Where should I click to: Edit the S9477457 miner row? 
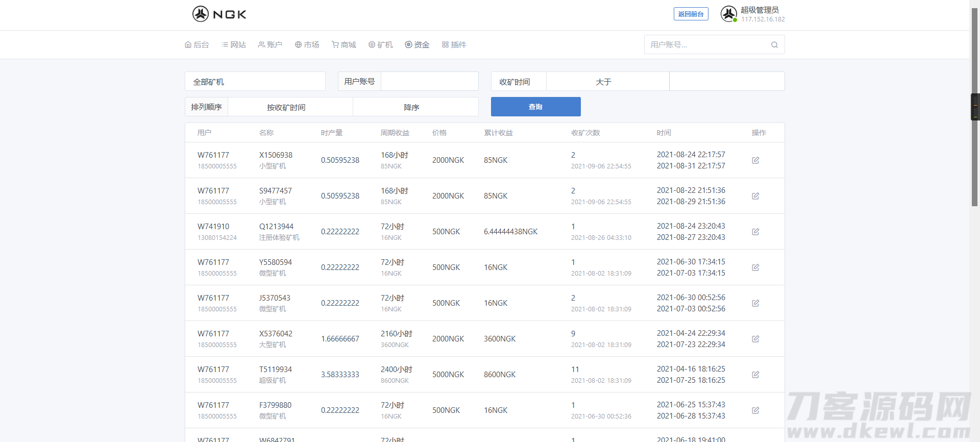[755, 196]
